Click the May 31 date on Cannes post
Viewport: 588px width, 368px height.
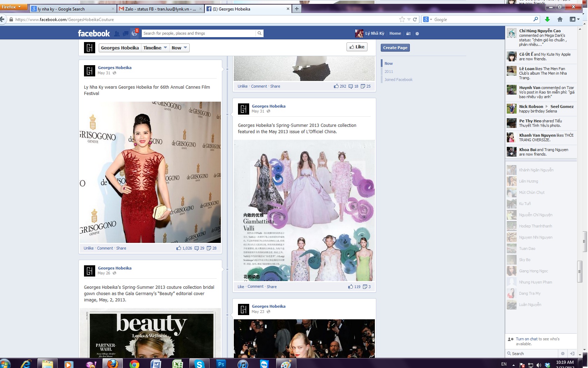click(x=104, y=73)
